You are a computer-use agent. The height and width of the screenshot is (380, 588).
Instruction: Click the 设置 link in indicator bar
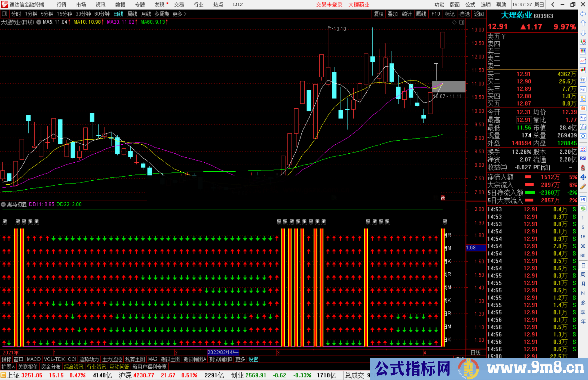[253, 359]
